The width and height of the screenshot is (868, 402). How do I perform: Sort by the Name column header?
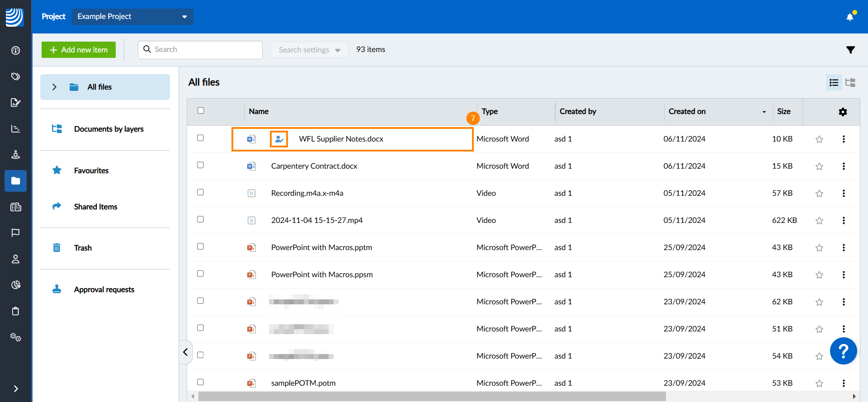tap(259, 111)
